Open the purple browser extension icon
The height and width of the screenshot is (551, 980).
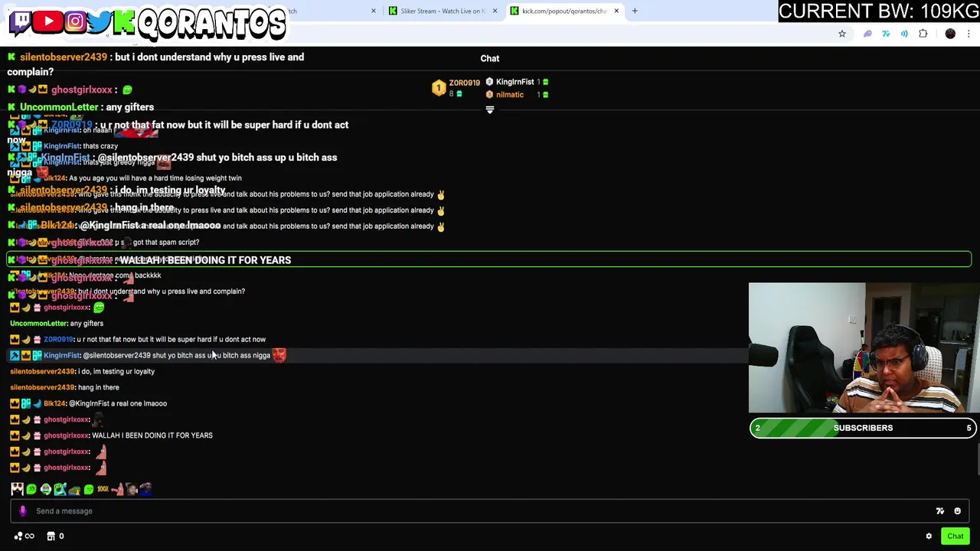point(867,34)
